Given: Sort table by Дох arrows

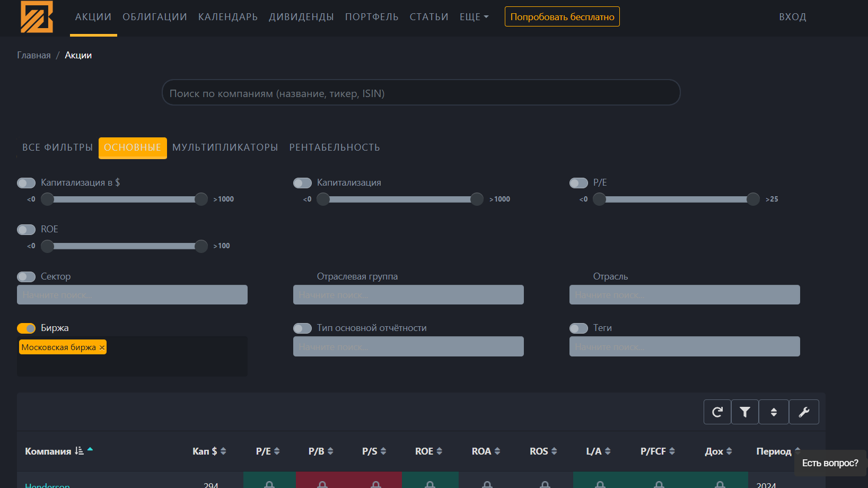Looking at the screenshot, I should pos(729,451).
